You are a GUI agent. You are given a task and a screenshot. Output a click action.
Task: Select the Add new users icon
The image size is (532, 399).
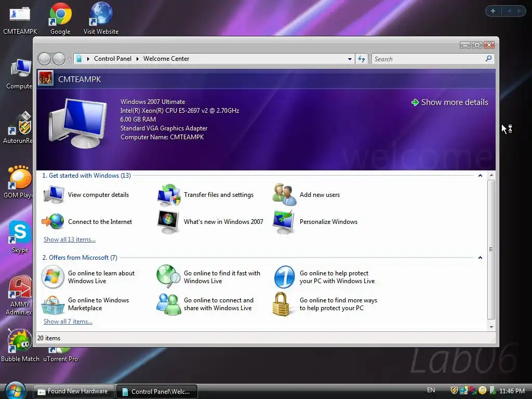coord(284,195)
